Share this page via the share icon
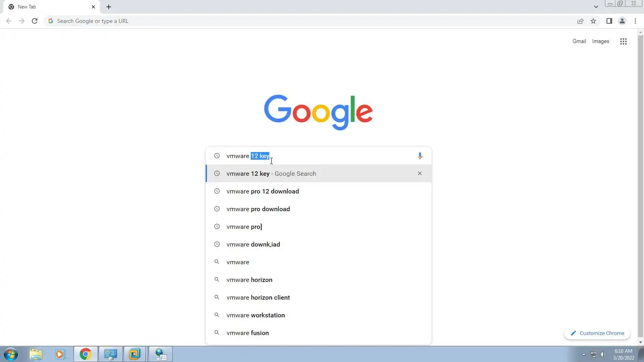 pos(580,21)
